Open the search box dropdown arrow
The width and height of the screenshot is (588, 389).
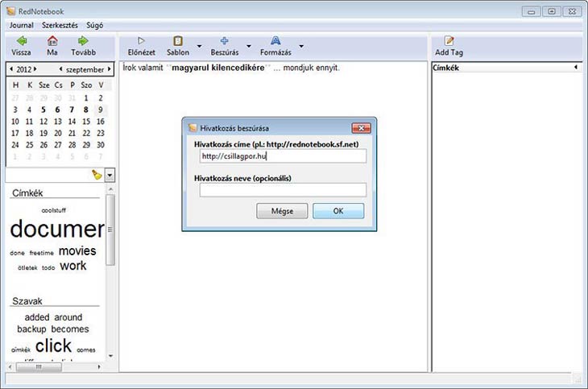coord(110,175)
